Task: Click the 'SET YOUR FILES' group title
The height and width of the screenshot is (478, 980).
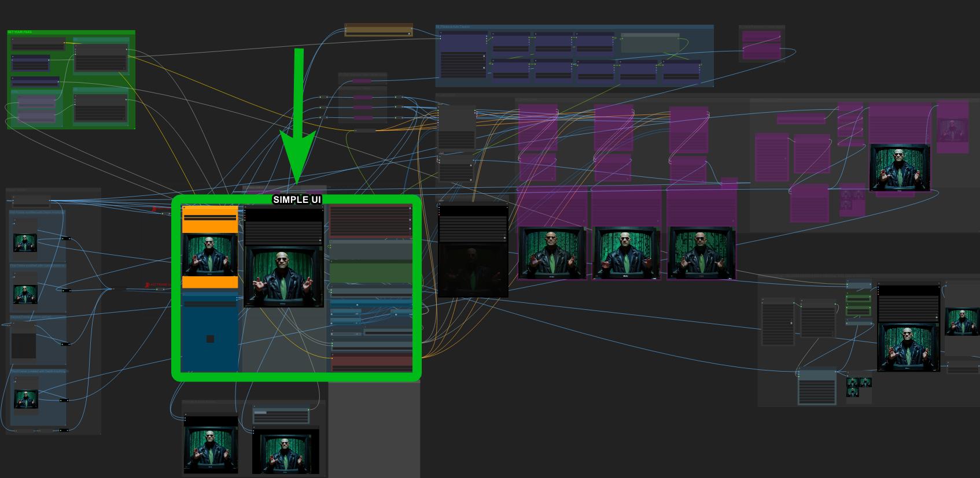Action: pos(20,32)
